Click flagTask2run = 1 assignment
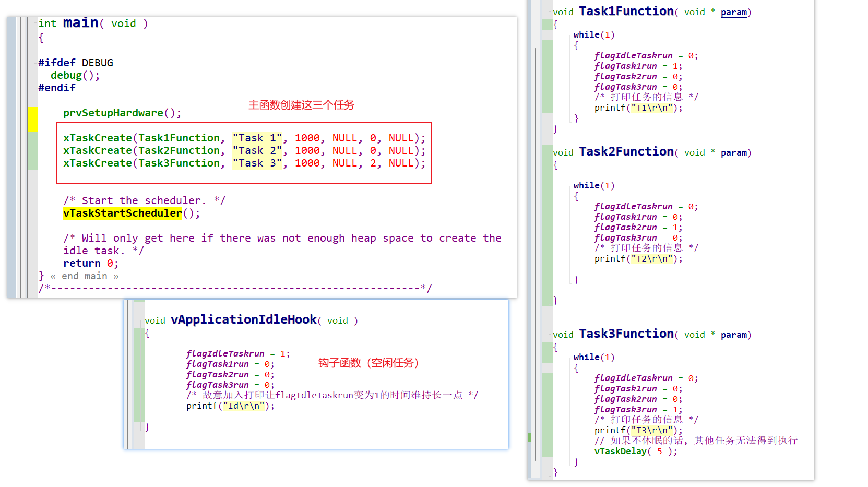Viewport: 868px width, 487px height. click(x=638, y=227)
